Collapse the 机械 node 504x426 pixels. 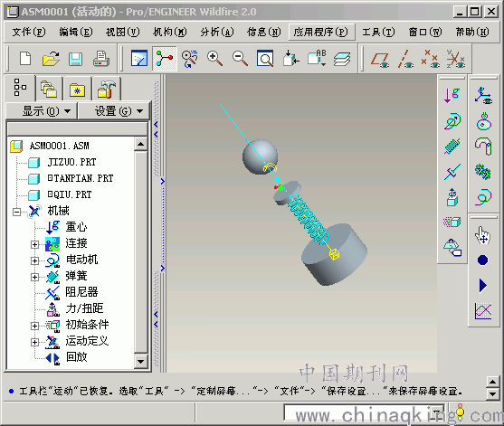[16, 212]
